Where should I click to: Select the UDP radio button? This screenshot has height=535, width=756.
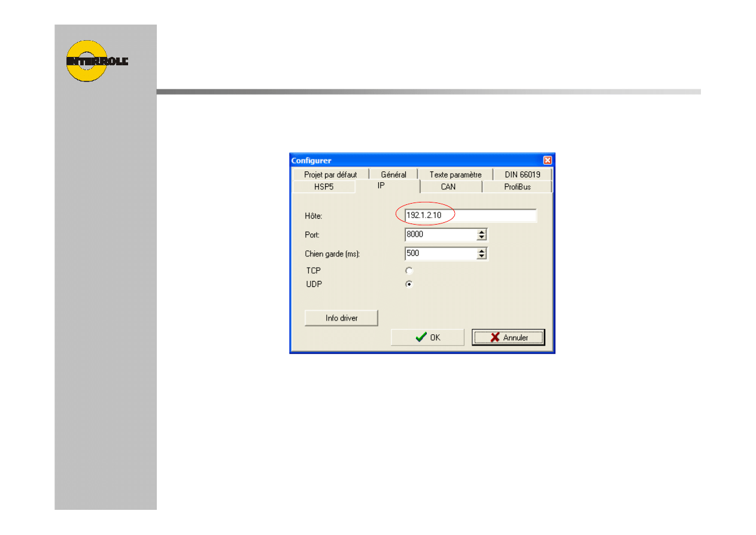point(409,284)
